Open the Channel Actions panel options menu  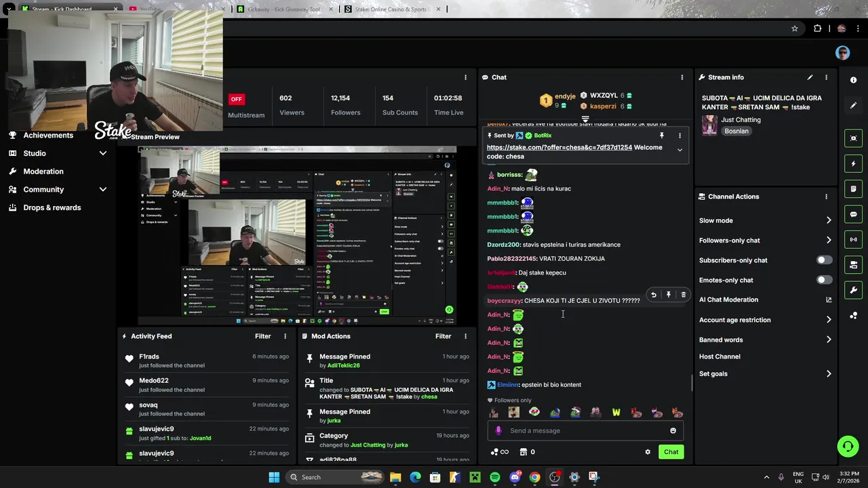tap(826, 197)
